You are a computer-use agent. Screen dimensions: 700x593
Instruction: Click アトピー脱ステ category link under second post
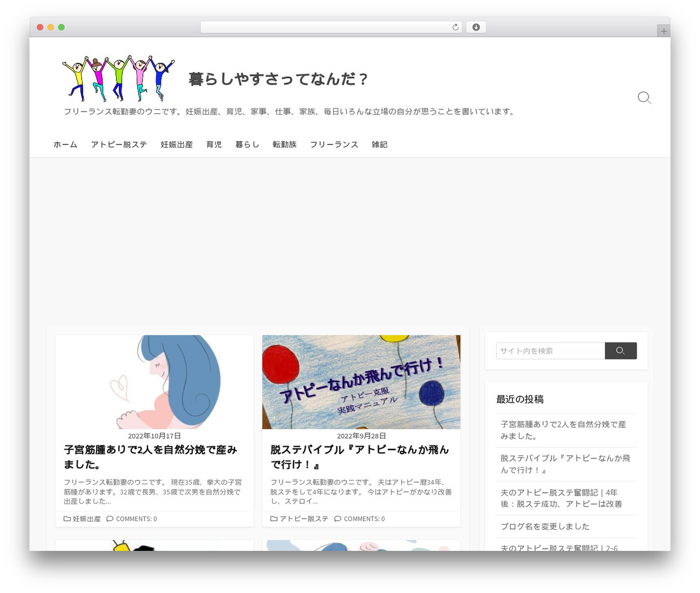(304, 519)
